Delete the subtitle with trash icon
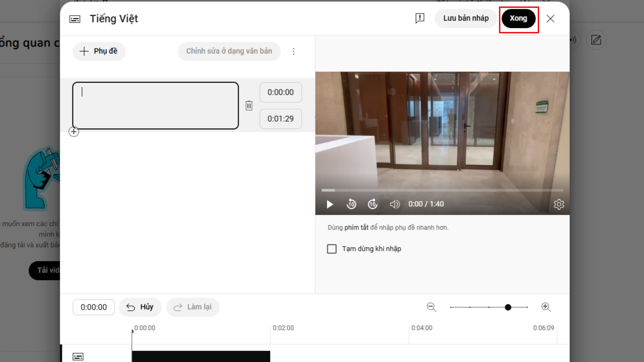Image resolution: width=644 pixels, height=362 pixels. (x=249, y=105)
